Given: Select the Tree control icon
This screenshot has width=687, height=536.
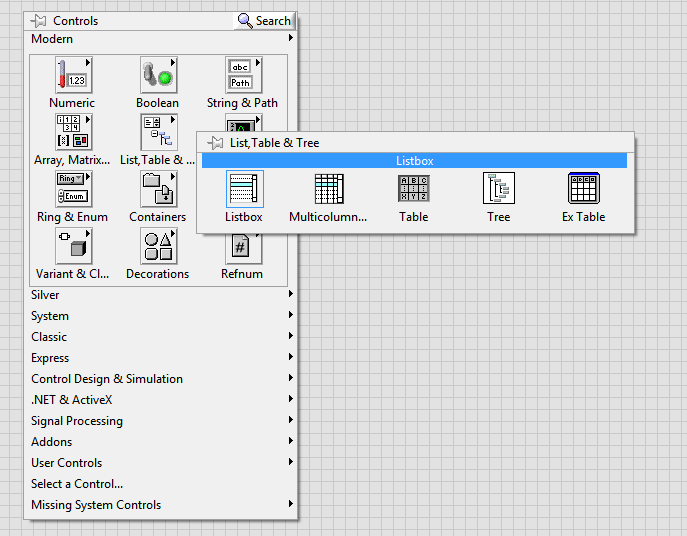Looking at the screenshot, I should point(499,189).
